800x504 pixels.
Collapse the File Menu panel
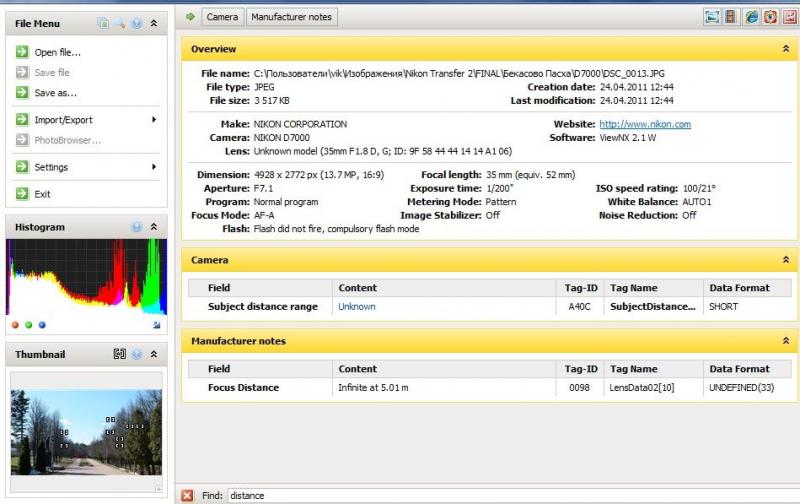[x=154, y=23]
